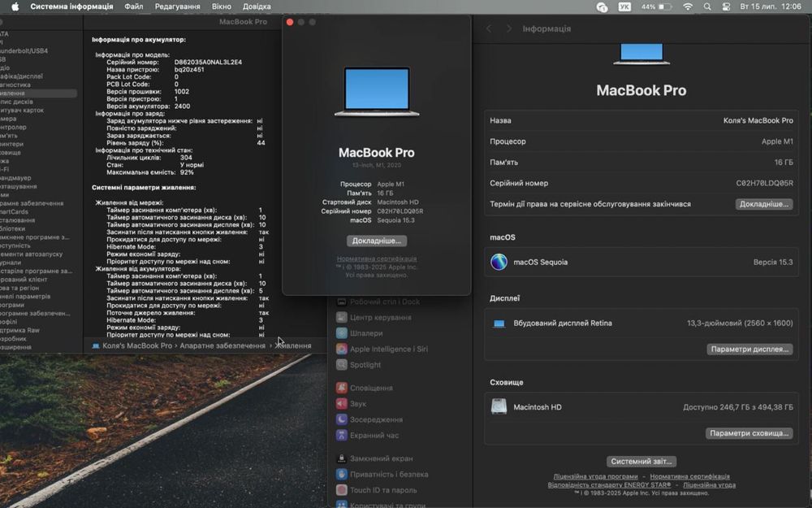Click Коля's MacBook Pro in path bar
The height and width of the screenshot is (508, 812).
136,345
